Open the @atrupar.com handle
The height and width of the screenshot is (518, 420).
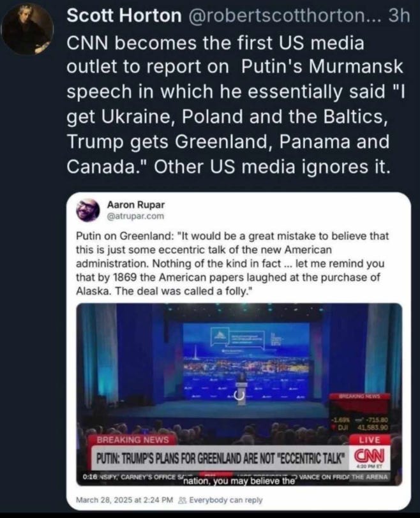[x=135, y=216]
